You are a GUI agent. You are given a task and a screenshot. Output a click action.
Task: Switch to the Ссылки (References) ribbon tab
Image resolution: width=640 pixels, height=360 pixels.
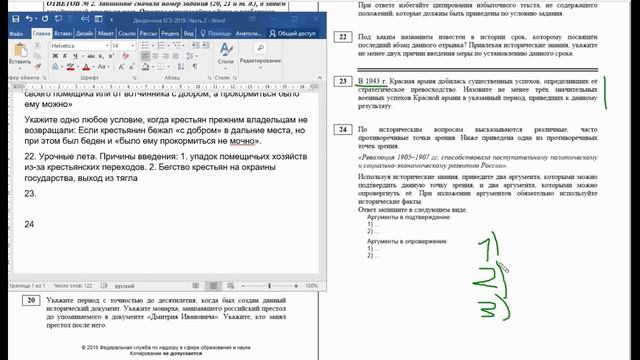pos(127,33)
